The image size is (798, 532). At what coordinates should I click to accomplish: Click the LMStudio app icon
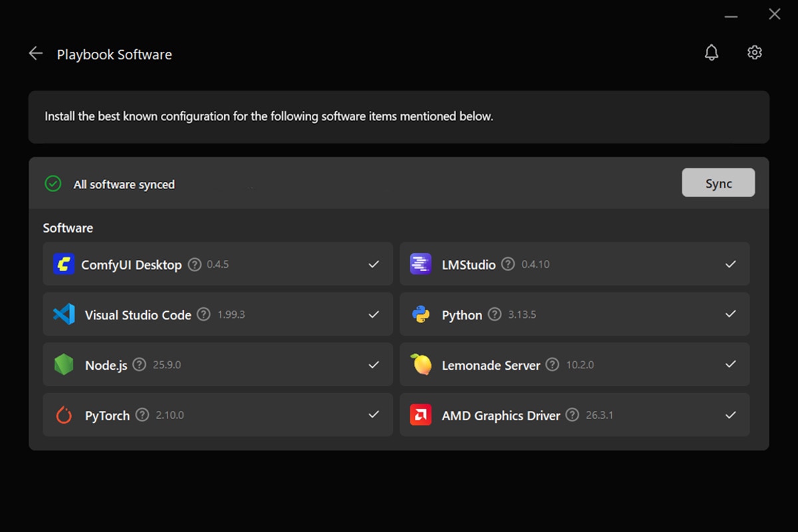point(421,264)
